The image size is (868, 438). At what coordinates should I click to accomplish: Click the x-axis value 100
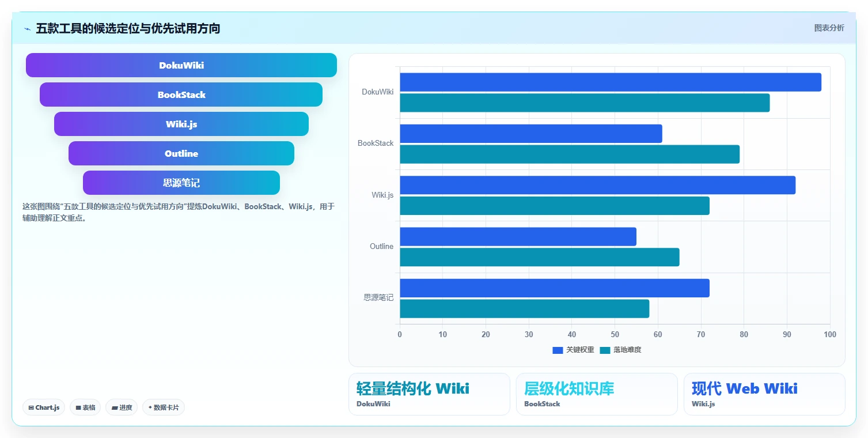829,334
